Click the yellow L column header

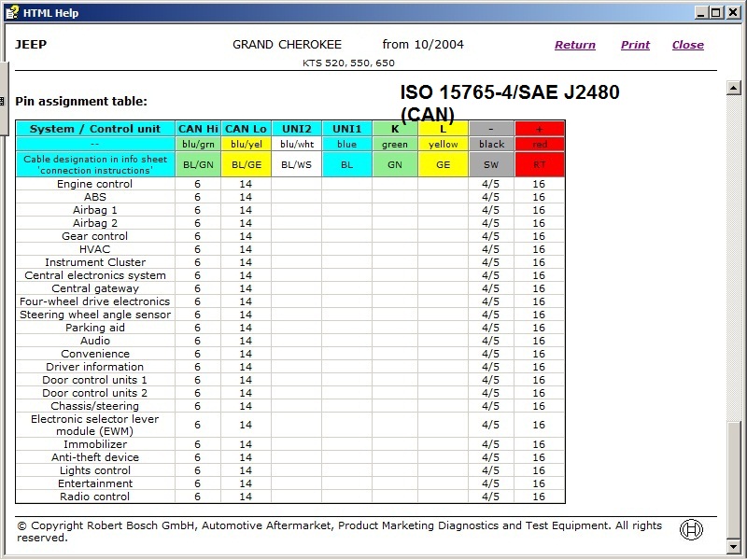pyautogui.click(x=443, y=129)
